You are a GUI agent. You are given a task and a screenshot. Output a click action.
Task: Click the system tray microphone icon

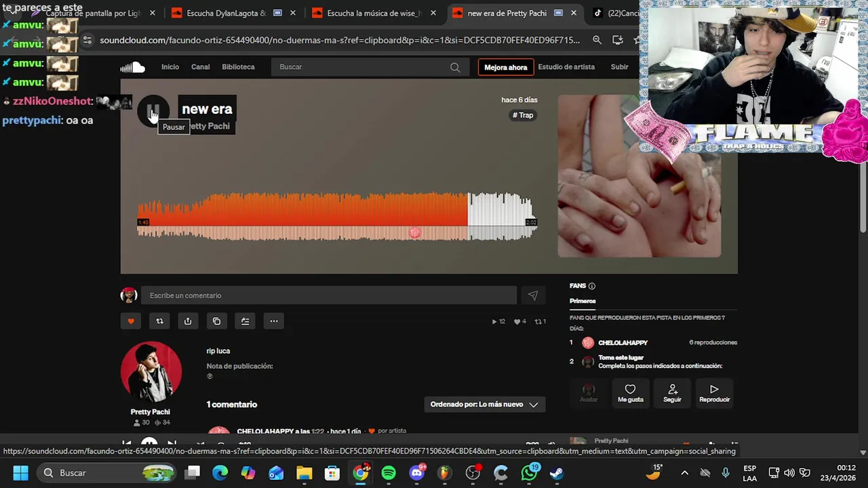[726, 472]
